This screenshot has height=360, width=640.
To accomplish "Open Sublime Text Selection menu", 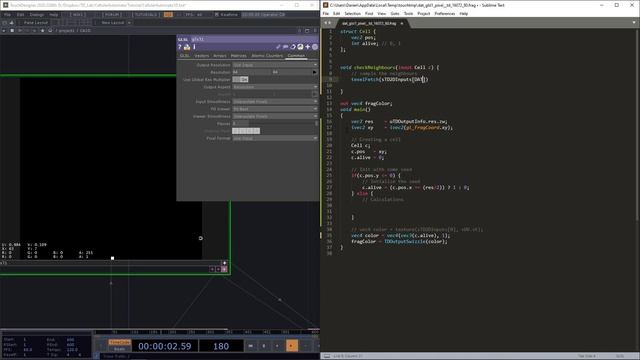I will pos(352,13).
